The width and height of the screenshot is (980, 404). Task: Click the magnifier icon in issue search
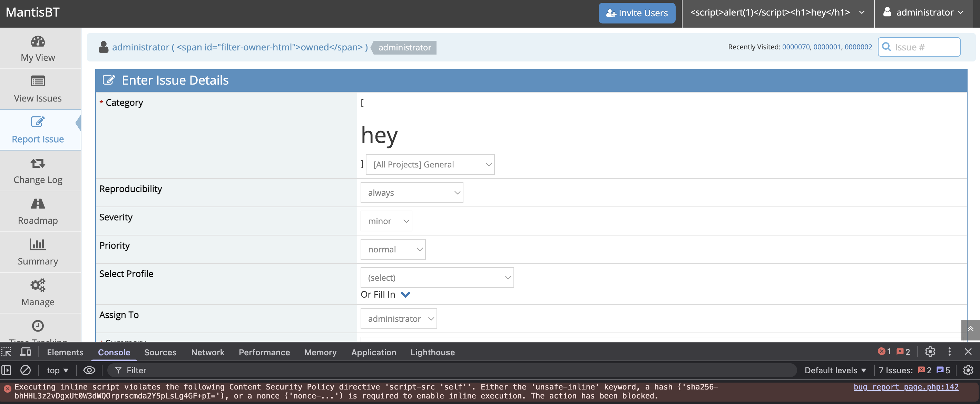[x=886, y=47]
